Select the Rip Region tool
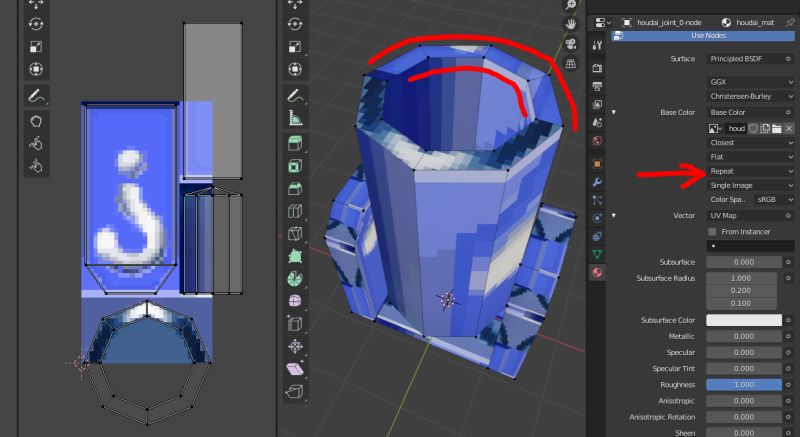The image size is (800, 437). coord(295,392)
